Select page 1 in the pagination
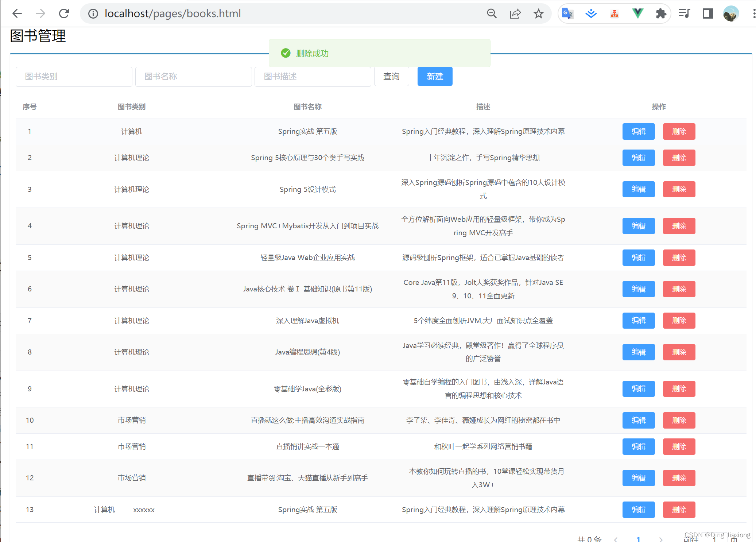The width and height of the screenshot is (756, 542). [638, 539]
